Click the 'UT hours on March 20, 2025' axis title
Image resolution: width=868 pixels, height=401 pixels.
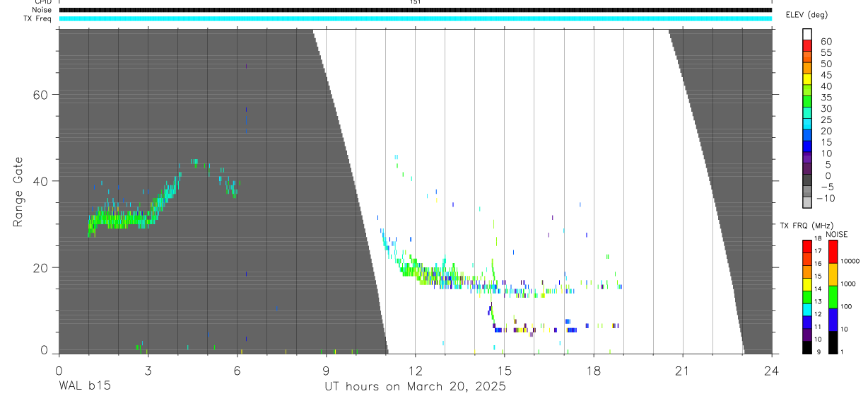click(415, 387)
